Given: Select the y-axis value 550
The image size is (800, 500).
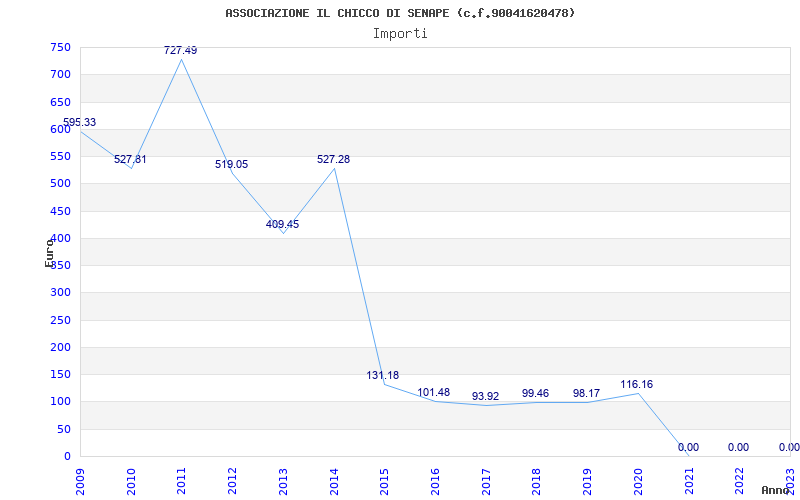Looking at the screenshot, I should point(60,157).
